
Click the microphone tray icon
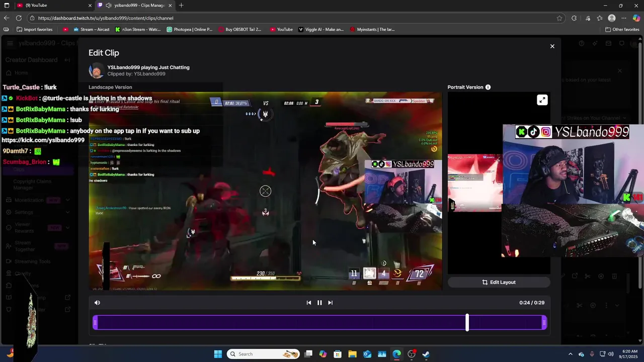592,354
